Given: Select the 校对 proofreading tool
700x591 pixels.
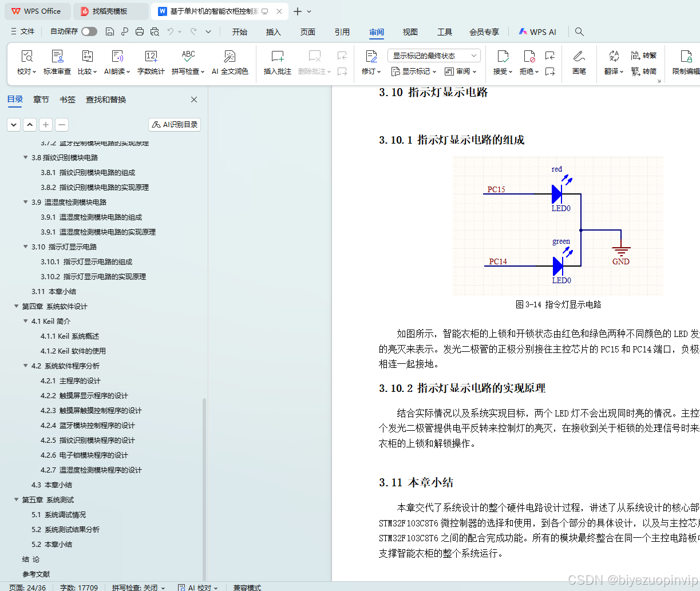Looking at the screenshot, I should 27,63.
